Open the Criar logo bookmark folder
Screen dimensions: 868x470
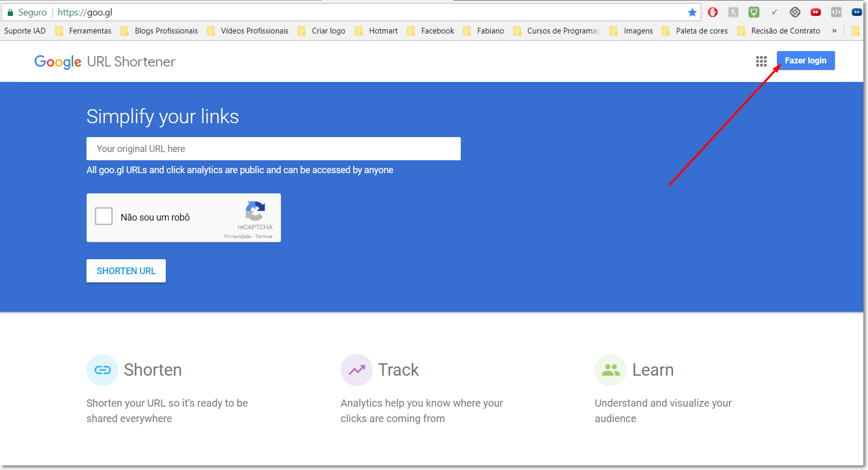tap(322, 31)
